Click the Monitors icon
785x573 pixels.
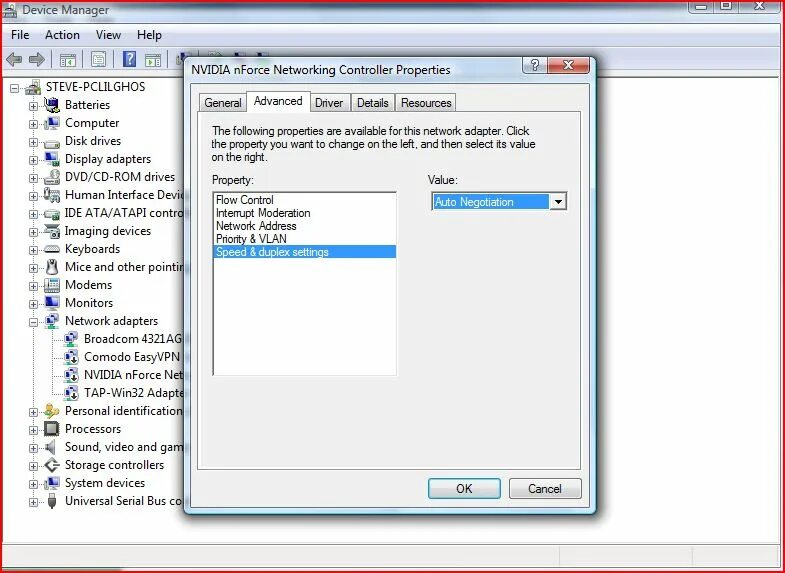coord(52,303)
